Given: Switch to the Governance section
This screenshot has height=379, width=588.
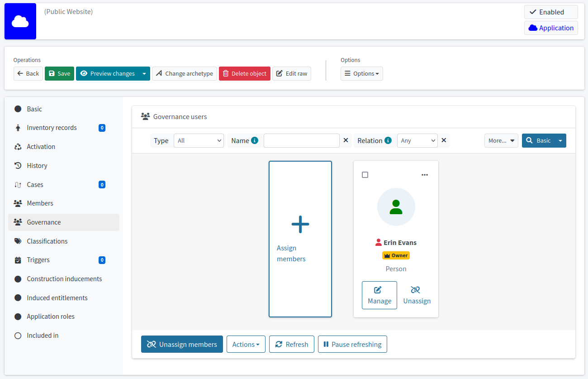Looking at the screenshot, I should (43, 222).
